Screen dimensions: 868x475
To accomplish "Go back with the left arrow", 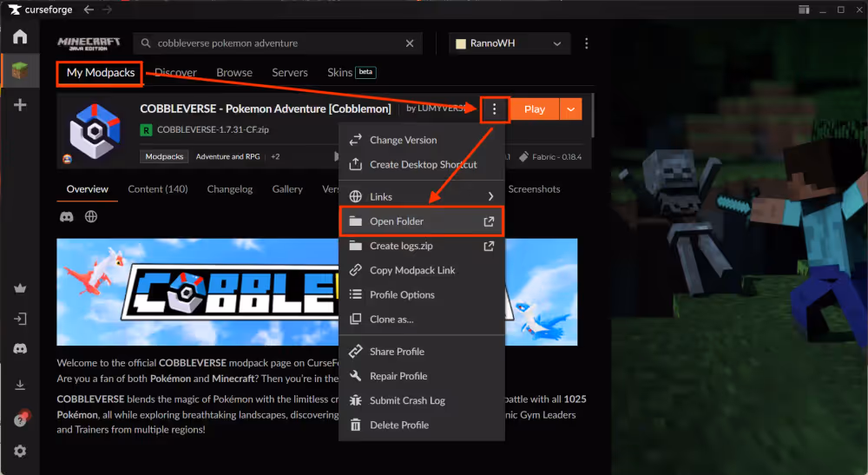I will click(88, 10).
